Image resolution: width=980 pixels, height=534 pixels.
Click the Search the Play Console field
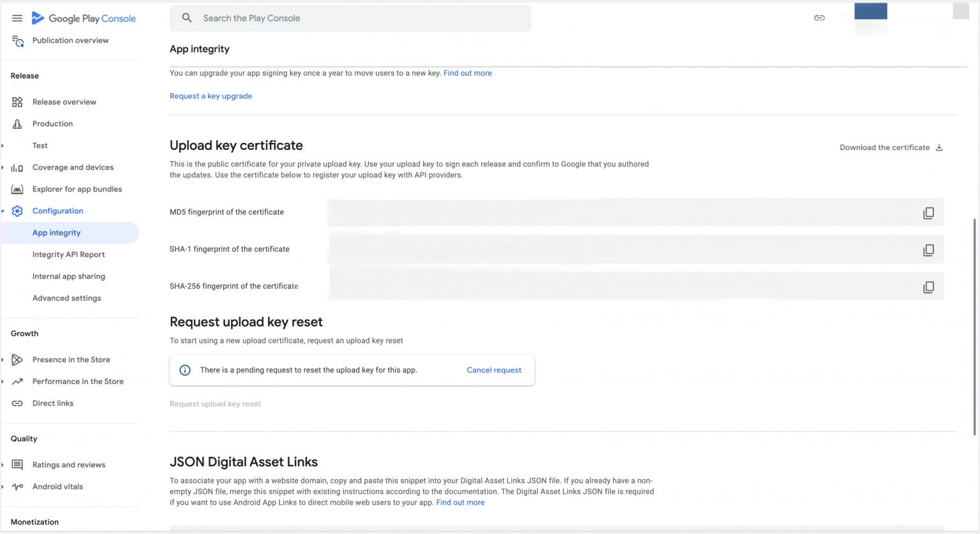tap(350, 19)
